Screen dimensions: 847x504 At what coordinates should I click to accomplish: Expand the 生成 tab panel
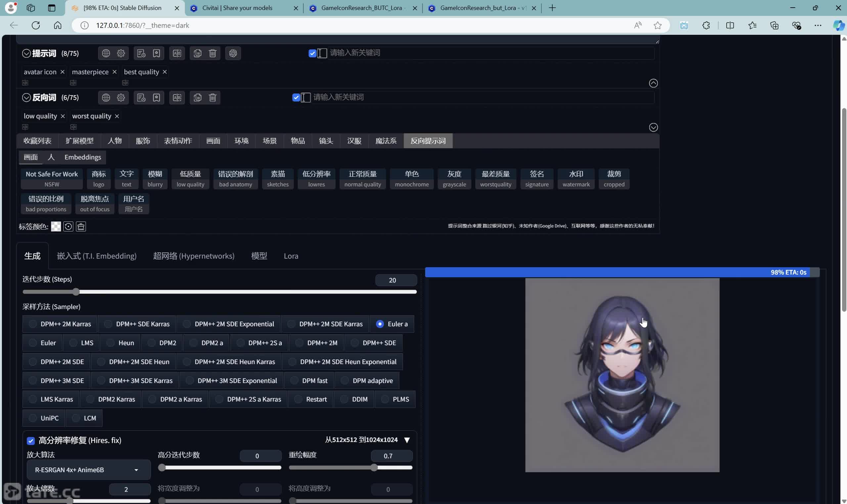pyautogui.click(x=32, y=256)
